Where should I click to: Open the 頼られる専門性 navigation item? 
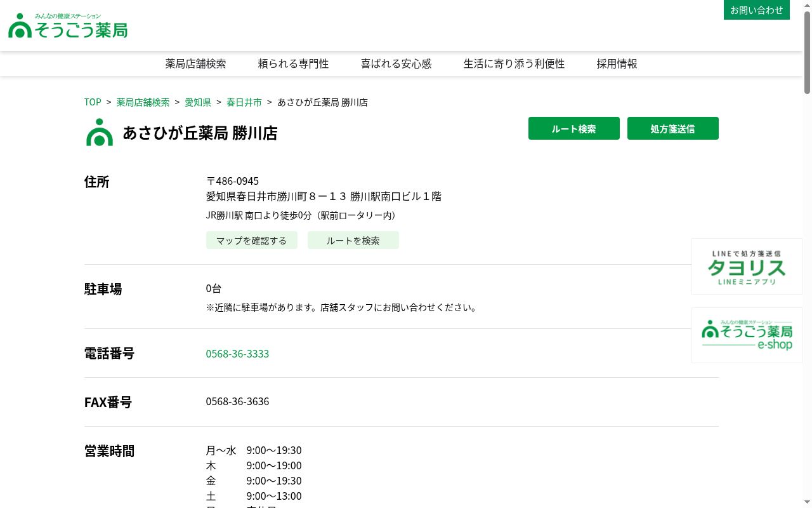293,63
